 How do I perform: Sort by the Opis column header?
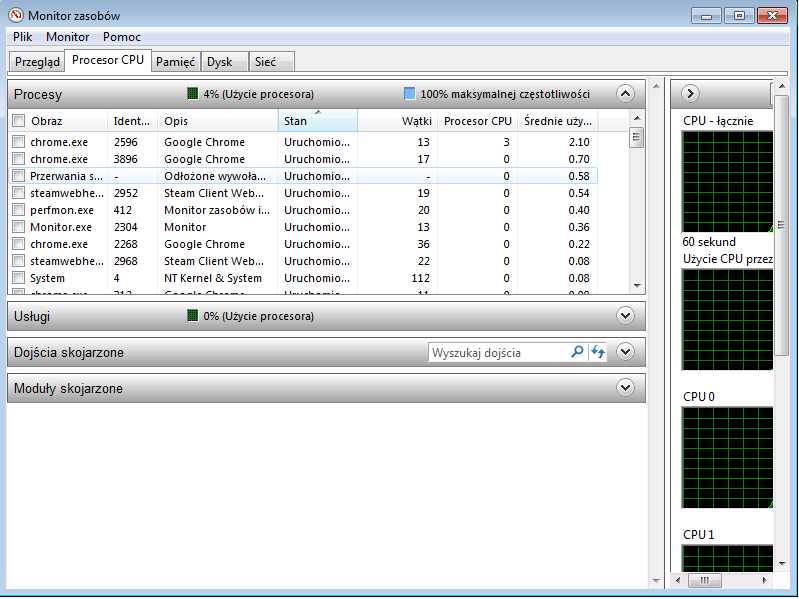(218, 121)
